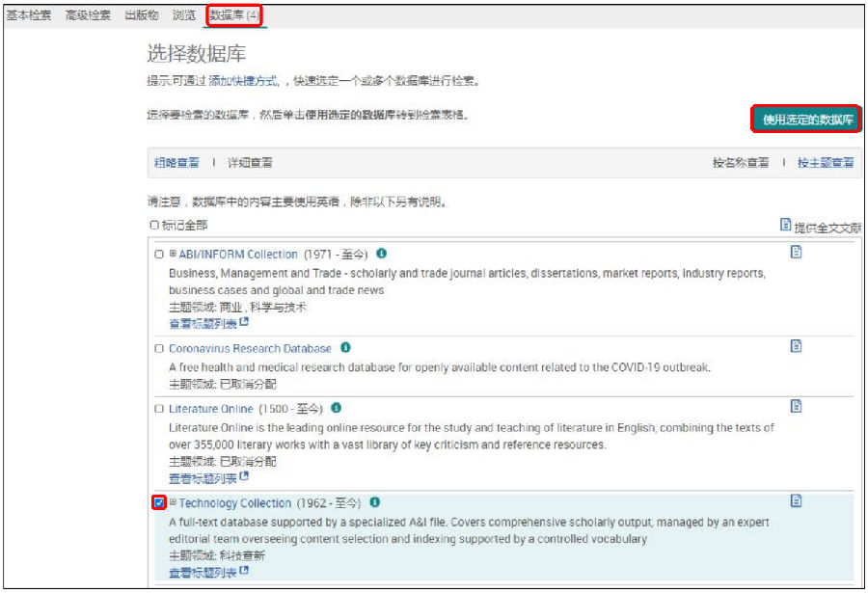
Task: Click full-text document icon for Coronavirus row
Action: click(x=796, y=346)
